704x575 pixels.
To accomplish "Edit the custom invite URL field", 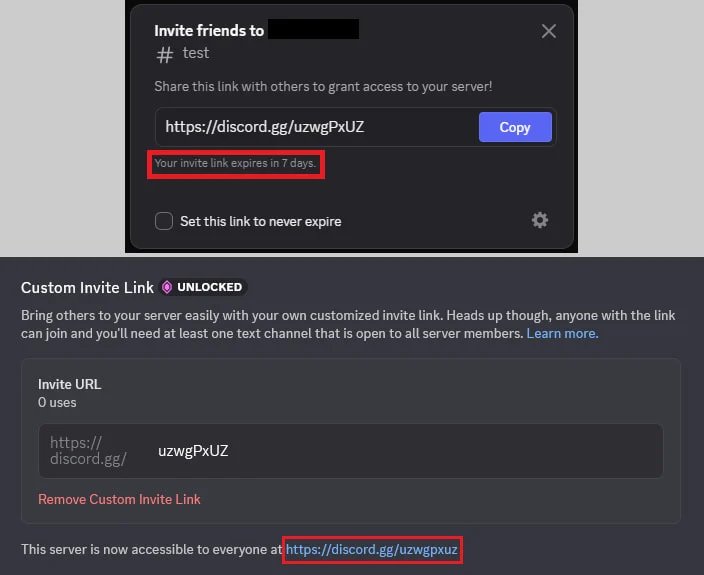I will pyautogui.click(x=351, y=451).
